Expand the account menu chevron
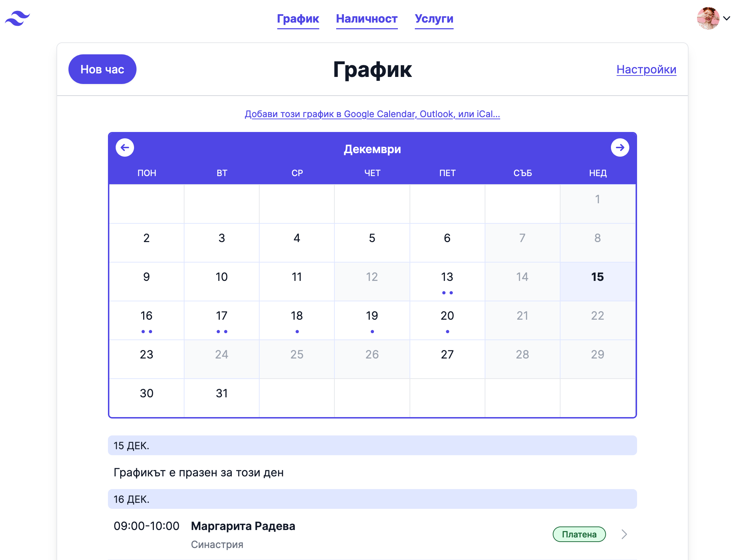The image size is (745, 560). [727, 18]
